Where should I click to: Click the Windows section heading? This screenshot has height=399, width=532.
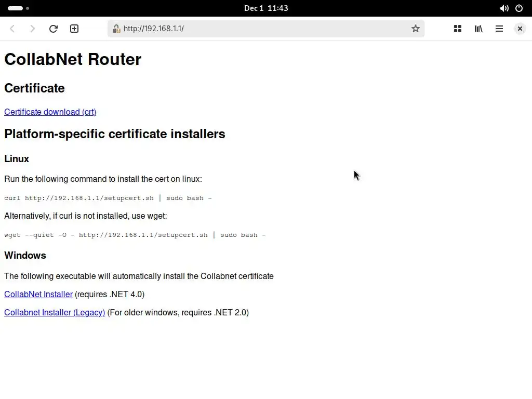click(x=25, y=256)
